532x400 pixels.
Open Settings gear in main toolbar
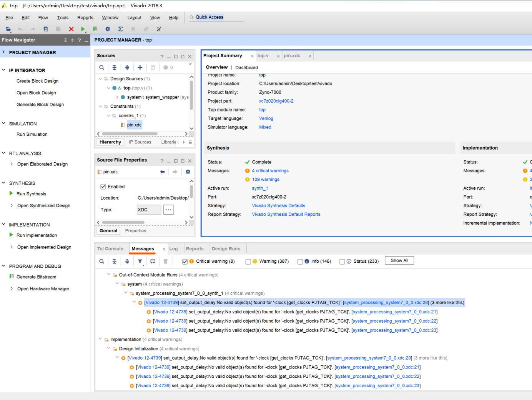pyautogui.click(x=108, y=29)
